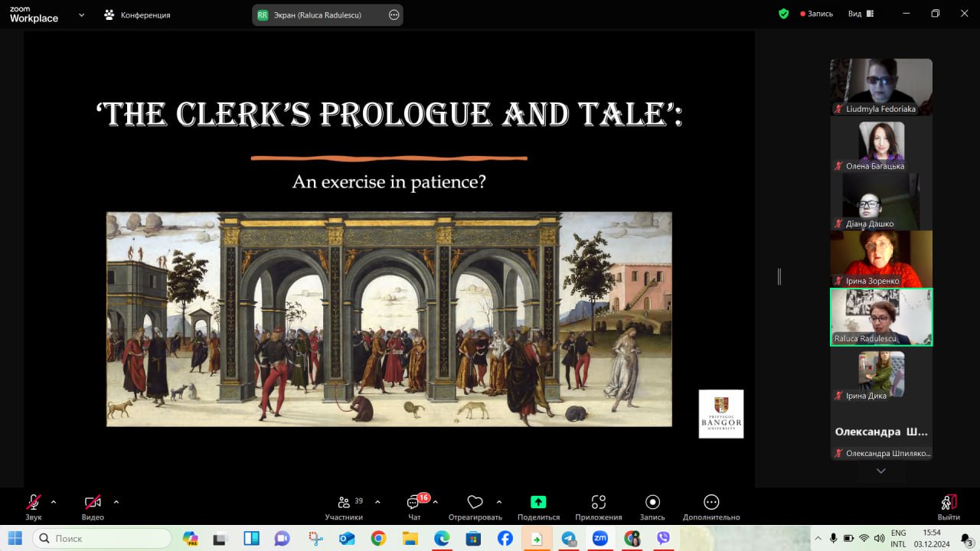This screenshot has width=980, height=551.
Task: Click the video panel divider handle
Action: point(779,276)
